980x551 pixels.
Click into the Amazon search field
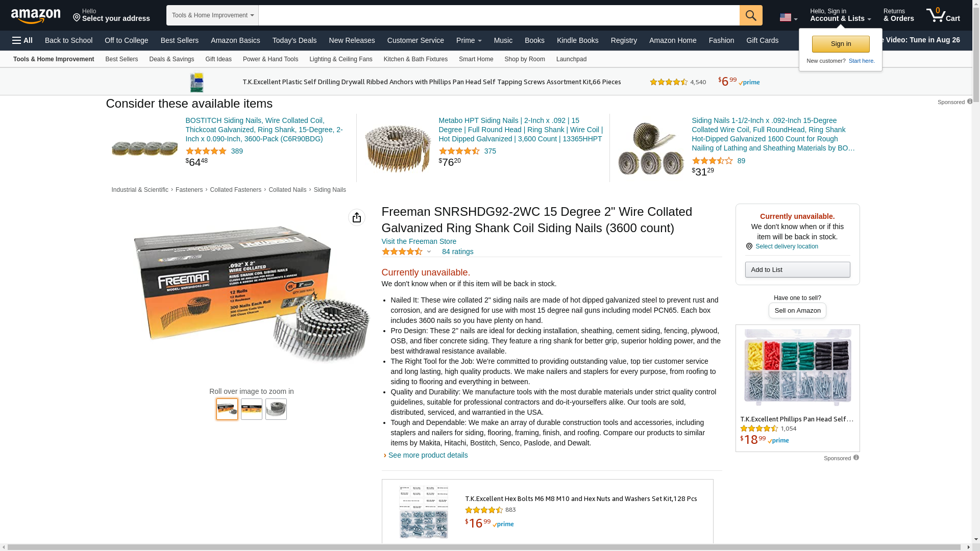tap(499, 15)
